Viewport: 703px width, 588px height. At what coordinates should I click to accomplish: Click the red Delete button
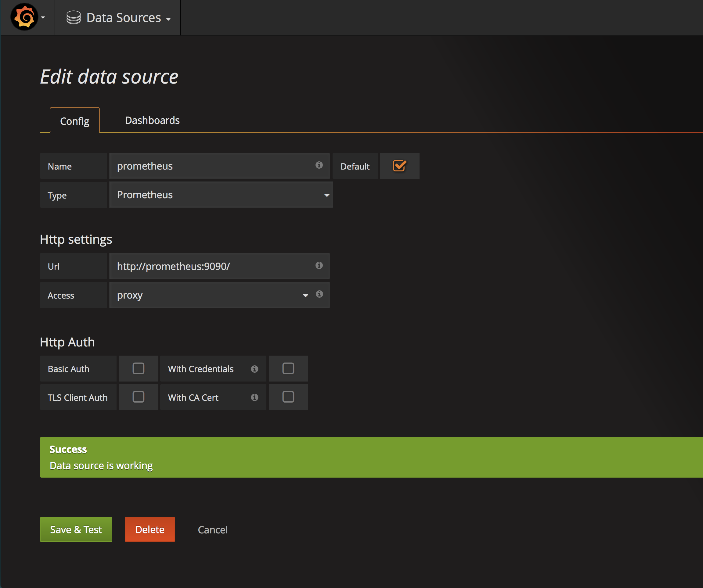point(150,529)
